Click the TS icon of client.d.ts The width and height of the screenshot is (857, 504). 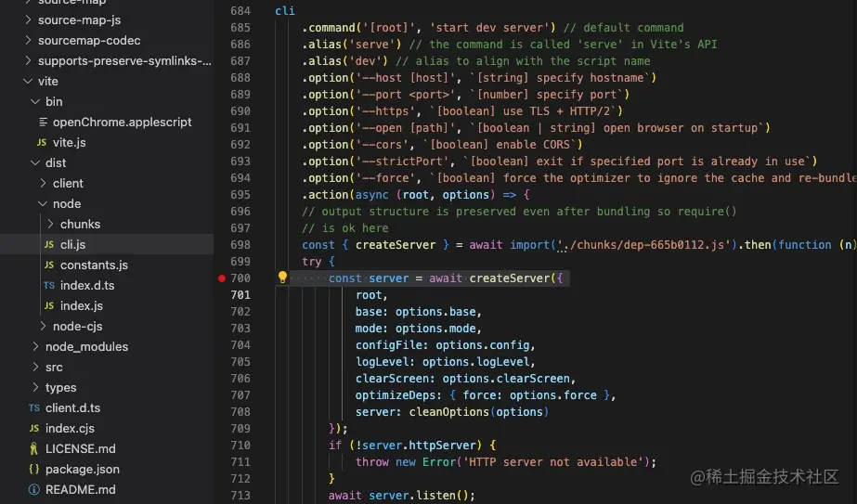[x=33, y=408]
